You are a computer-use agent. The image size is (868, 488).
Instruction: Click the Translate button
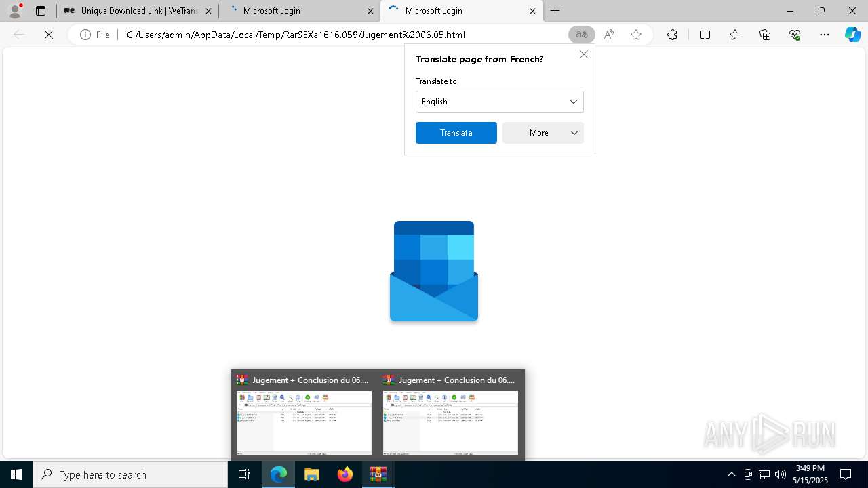pyautogui.click(x=456, y=133)
